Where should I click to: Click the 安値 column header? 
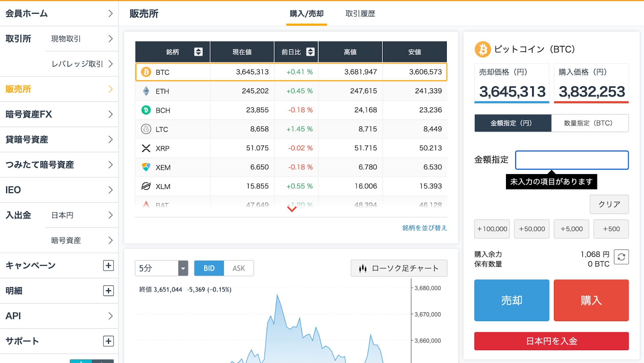(x=415, y=52)
